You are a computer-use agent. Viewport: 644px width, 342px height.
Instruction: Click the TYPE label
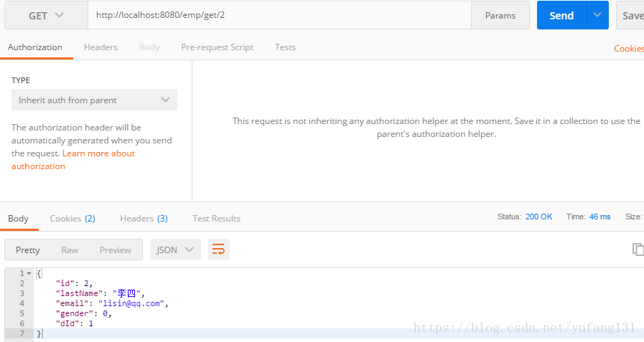click(x=21, y=80)
